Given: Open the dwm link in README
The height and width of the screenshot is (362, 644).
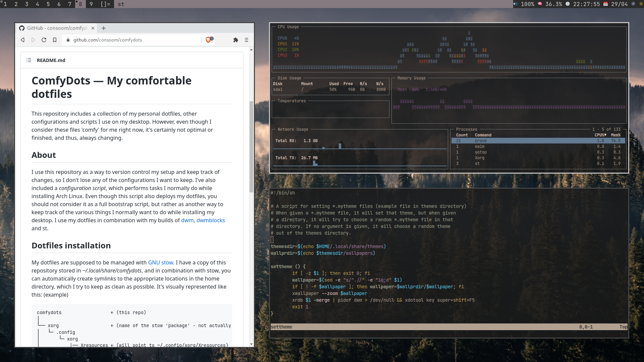Looking at the screenshot, I should (187, 220).
